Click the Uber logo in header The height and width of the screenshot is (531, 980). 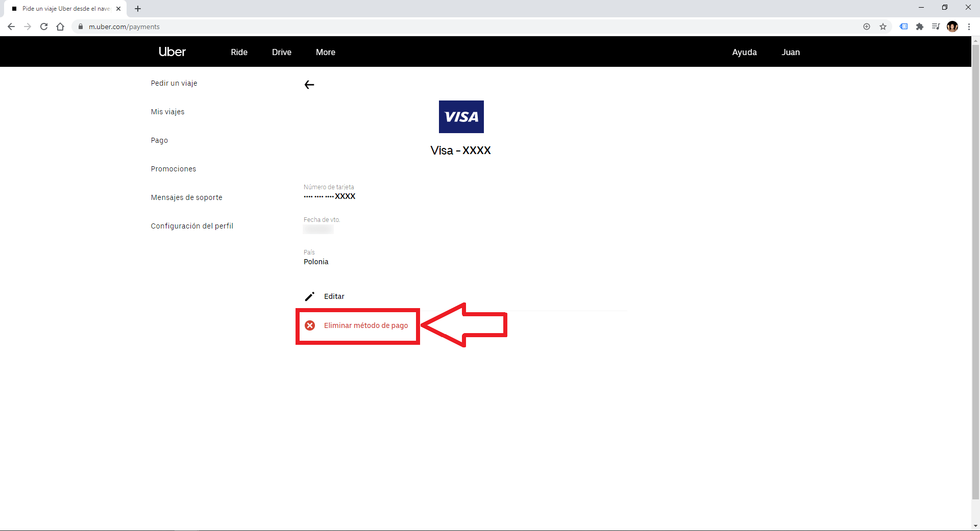click(172, 52)
